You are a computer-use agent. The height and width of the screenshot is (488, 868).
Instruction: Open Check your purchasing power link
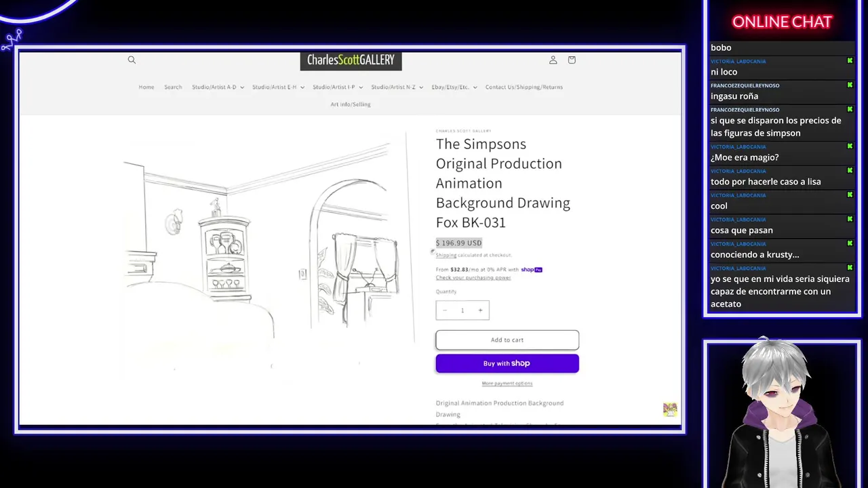473,277
